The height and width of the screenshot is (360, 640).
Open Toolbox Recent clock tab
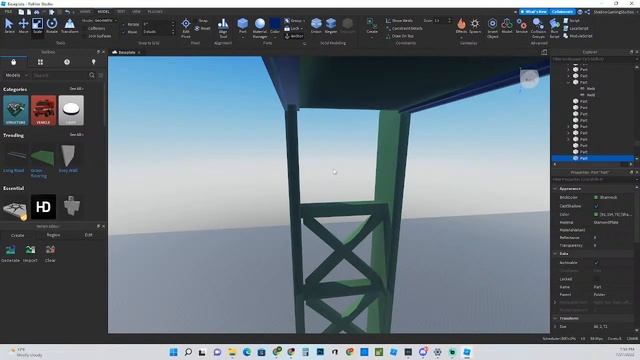pos(67,62)
